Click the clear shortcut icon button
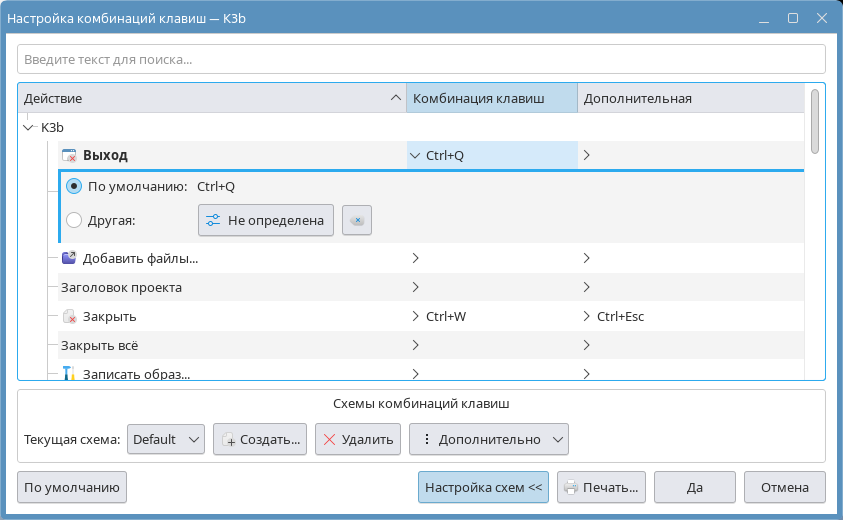The height and width of the screenshot is (520, 843). tap(357, 221)
